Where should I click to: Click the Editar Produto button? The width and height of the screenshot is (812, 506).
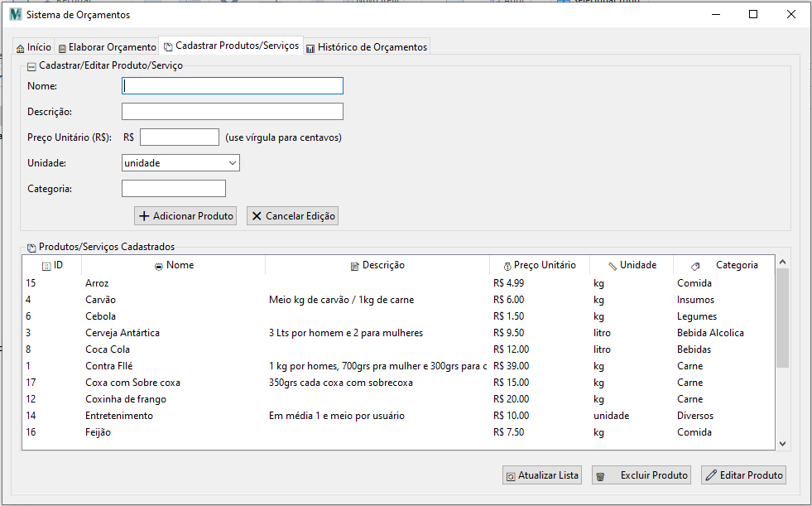coord(743,475)
